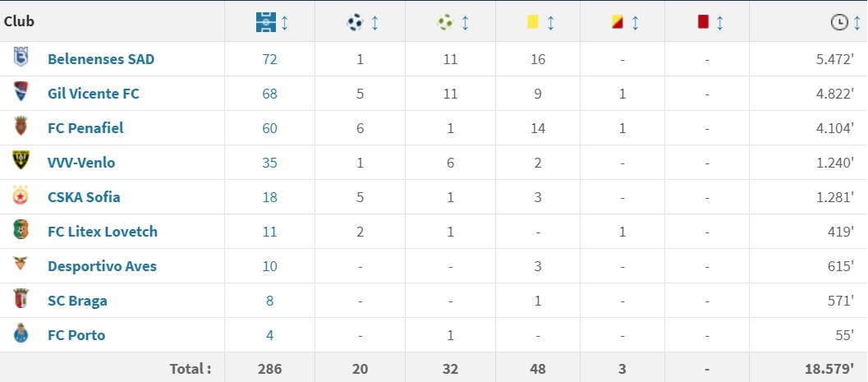868x382 pixels.
Task: Open SC Braga club link
Action: [x=77, y=301]
